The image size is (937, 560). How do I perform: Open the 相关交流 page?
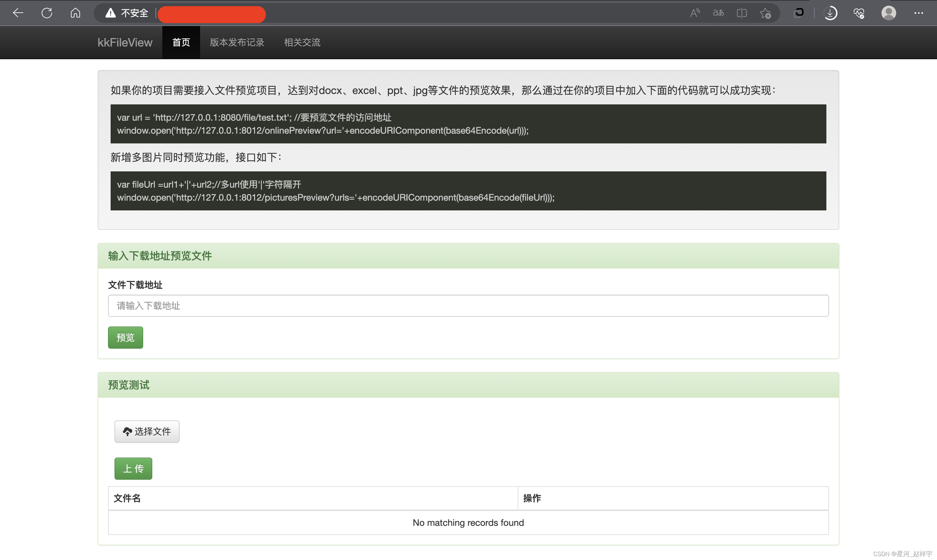tap(302, 42)
